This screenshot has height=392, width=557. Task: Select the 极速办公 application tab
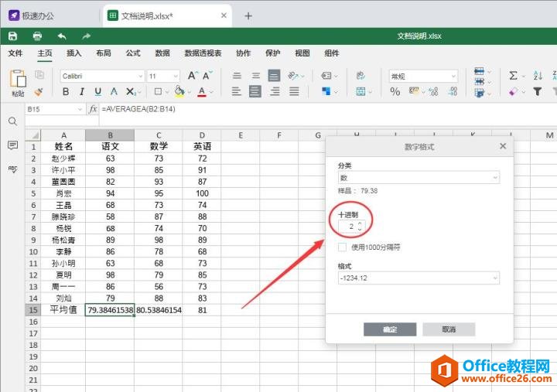32,15
